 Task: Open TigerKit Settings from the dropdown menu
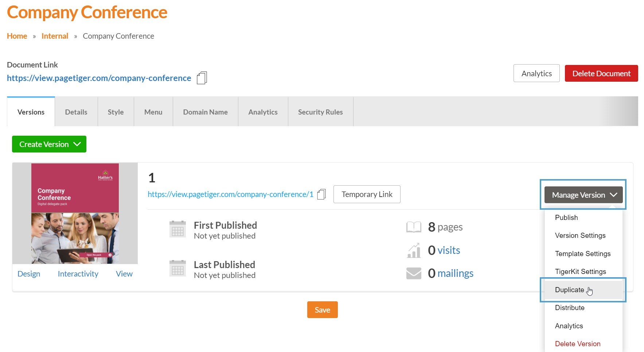coord(580,271)
